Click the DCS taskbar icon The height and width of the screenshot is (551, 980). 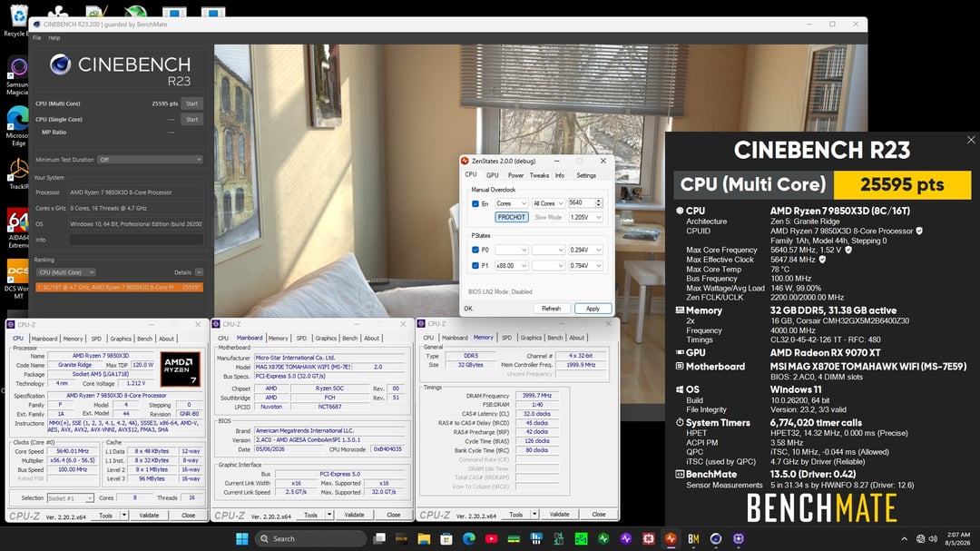tap(401, 538)
